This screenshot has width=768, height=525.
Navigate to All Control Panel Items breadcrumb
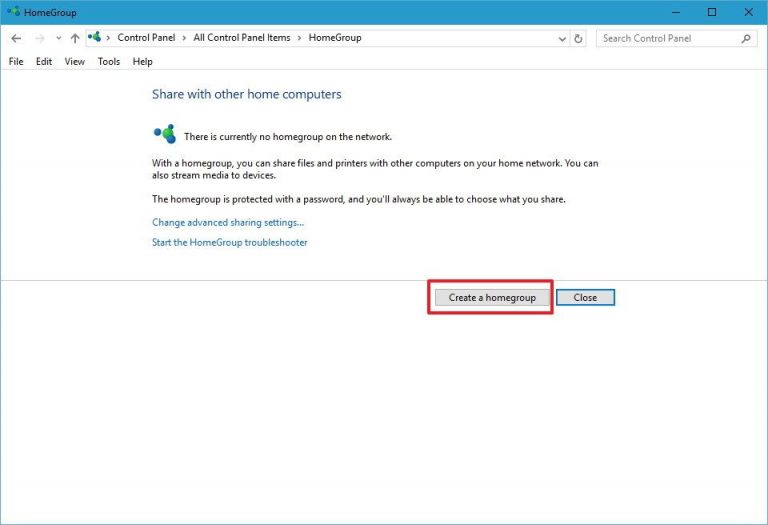click(x=242, y=38)
